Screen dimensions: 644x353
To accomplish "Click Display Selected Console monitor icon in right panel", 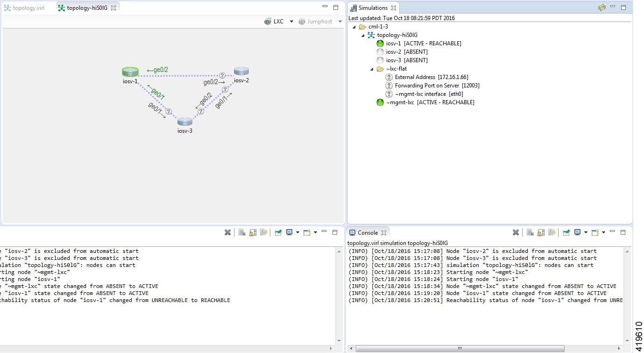I will [x=577, y=232].
